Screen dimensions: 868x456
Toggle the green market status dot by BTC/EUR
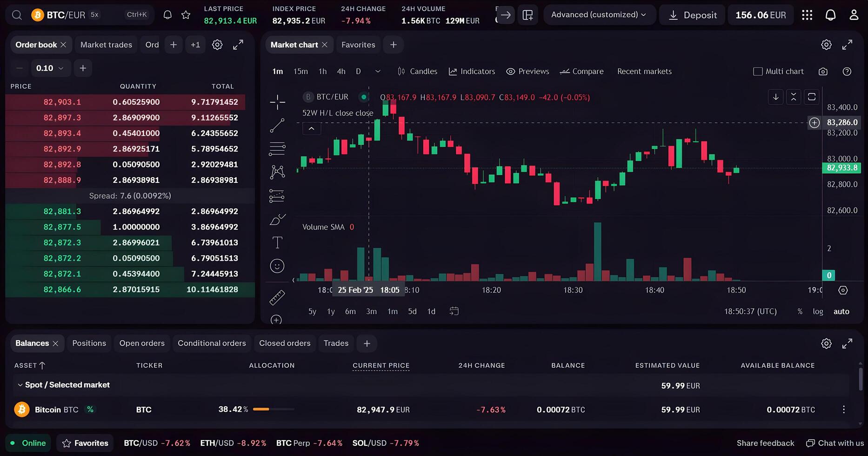click(364, 97)
